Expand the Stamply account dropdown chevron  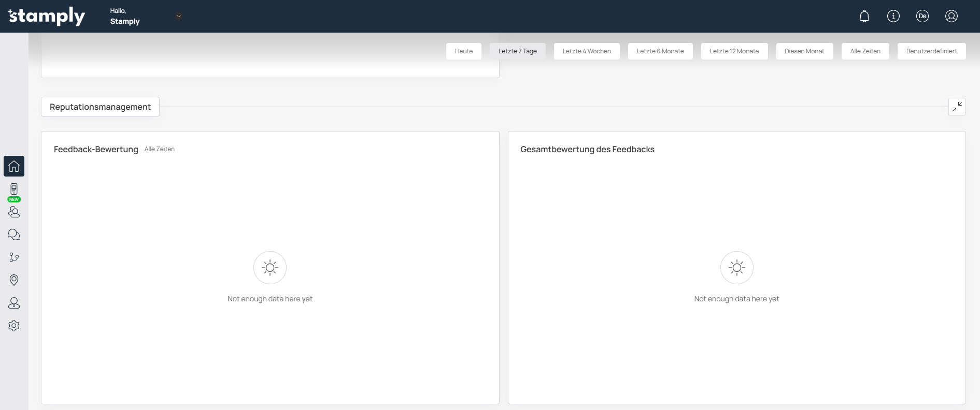179,16
